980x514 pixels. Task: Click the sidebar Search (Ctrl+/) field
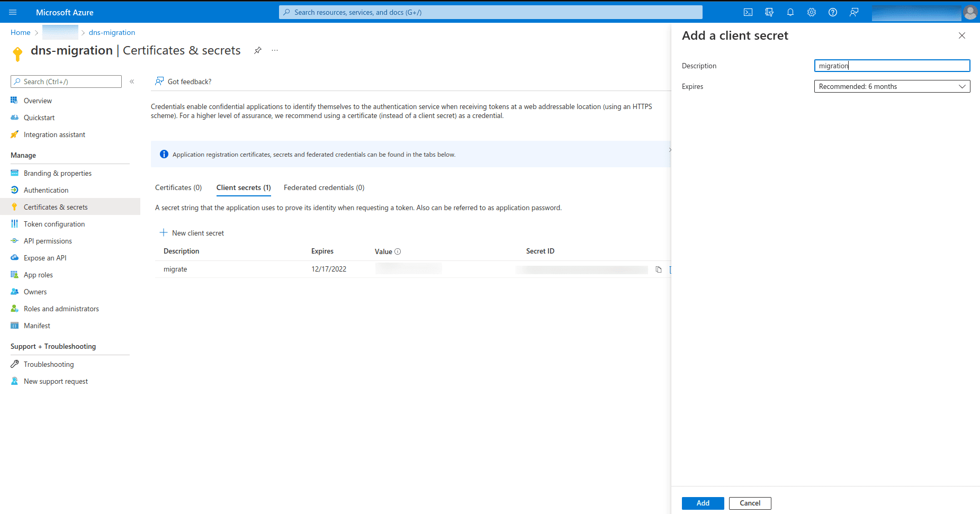[66, 82]
